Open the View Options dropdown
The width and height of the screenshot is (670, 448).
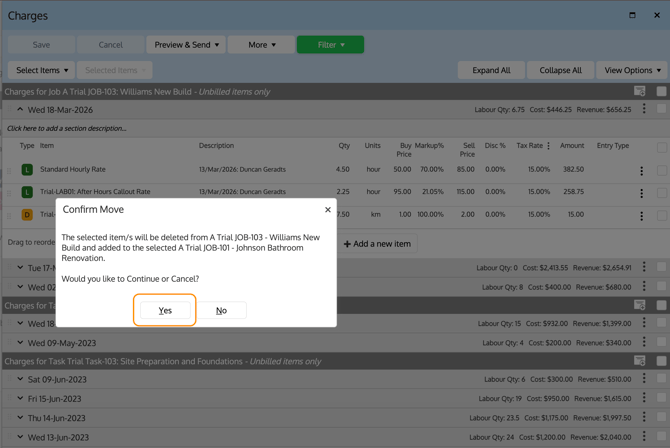[631, 71]
